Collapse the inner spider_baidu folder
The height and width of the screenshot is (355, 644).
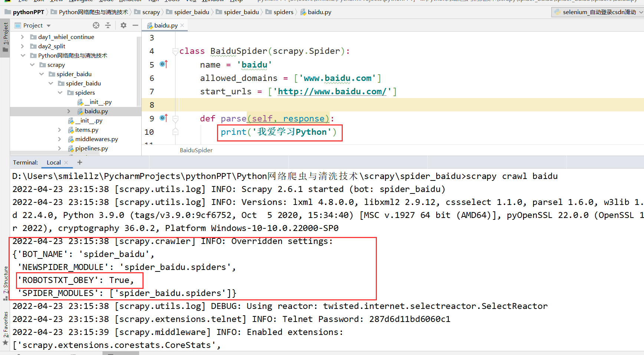point(50,83)
